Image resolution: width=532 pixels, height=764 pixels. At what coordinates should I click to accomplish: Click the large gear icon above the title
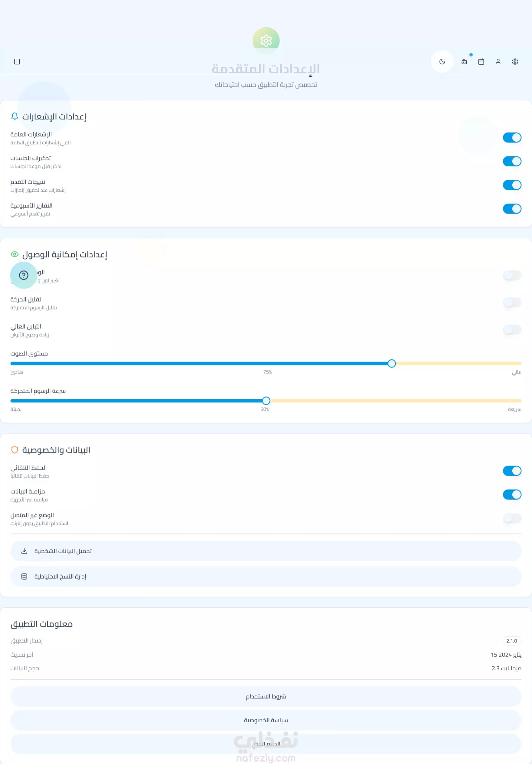266,40
